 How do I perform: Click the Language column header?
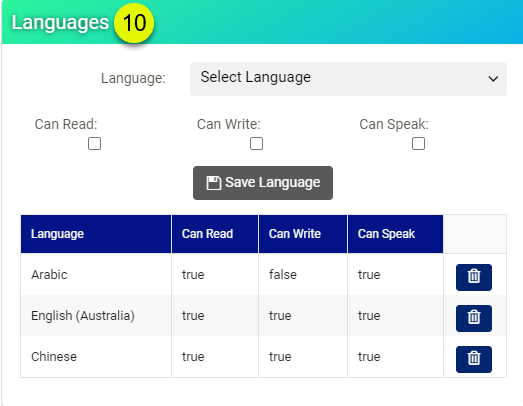(x=96, y=234)
